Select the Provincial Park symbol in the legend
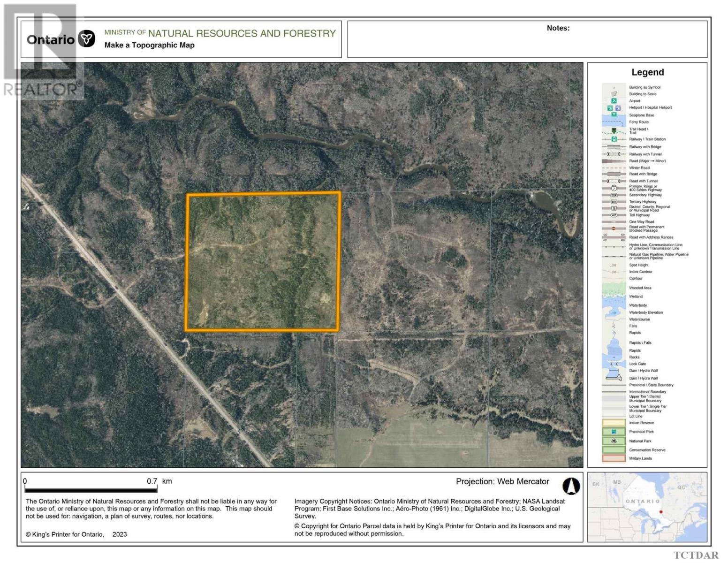Image resolution: width=728 pixels, height=563 pixels. click(x=613, y=432)
